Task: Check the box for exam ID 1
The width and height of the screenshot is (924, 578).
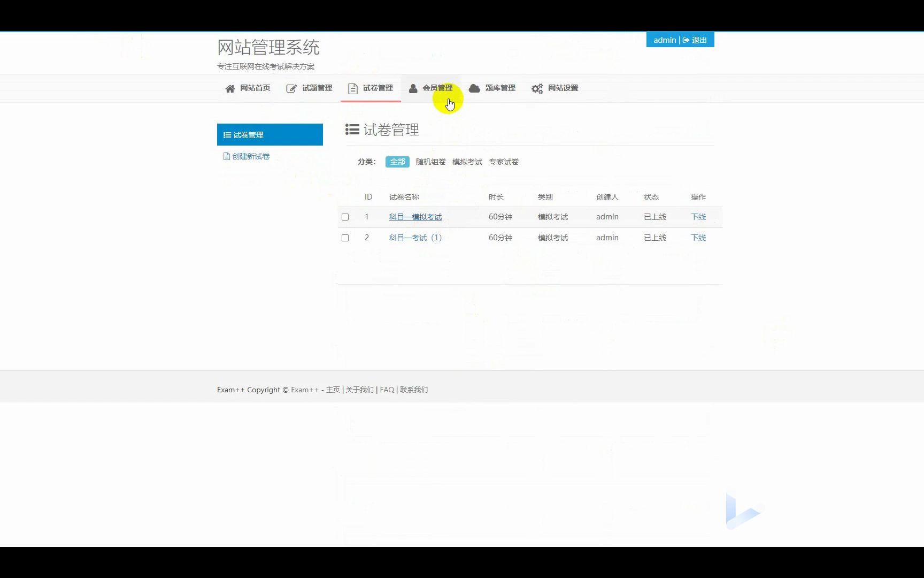Action: click(345, 217)
